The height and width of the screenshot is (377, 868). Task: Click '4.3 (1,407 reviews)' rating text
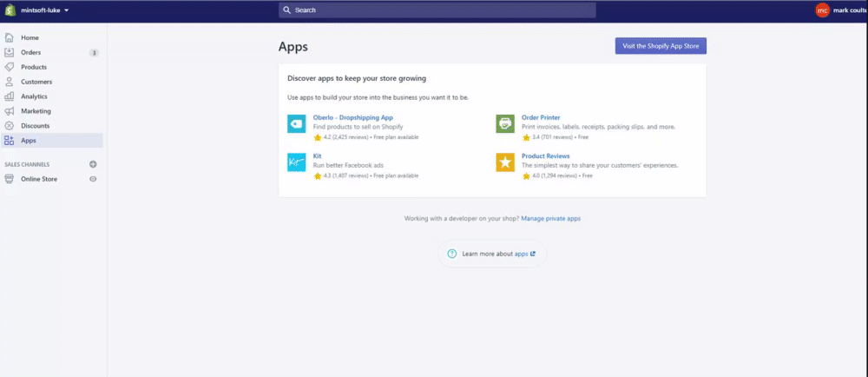coord(346,176)
